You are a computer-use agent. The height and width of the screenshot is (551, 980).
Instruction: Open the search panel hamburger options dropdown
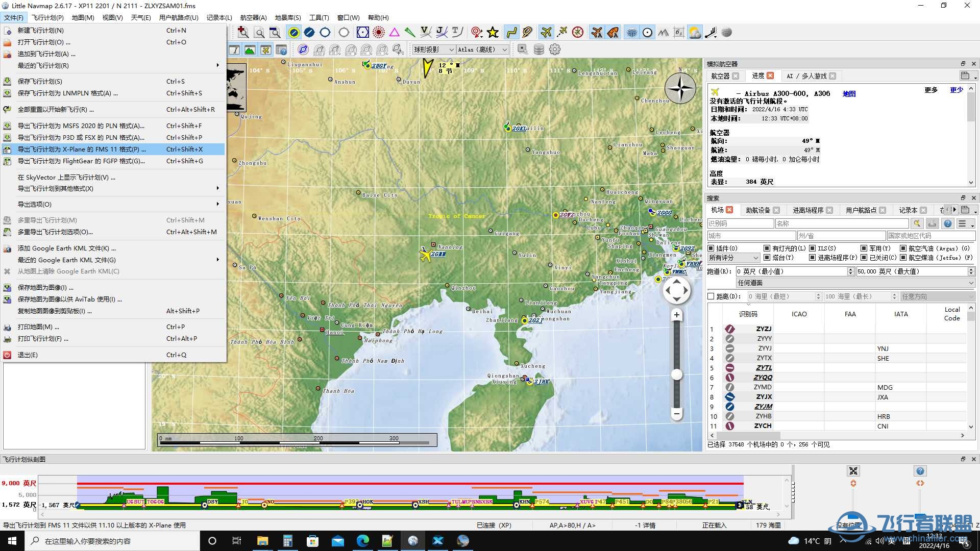pos(965,223)
